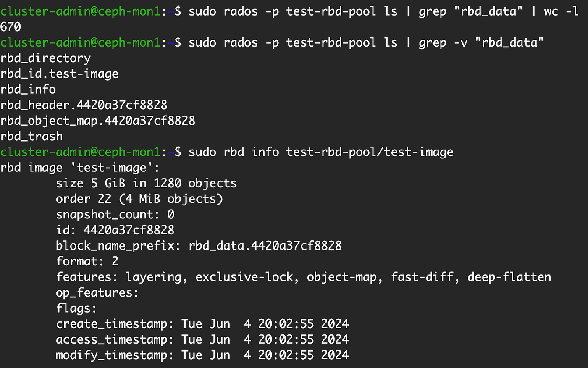Click the 670 object count output
The width and height of the screenshot is (588, 368).
coord(10,27)
